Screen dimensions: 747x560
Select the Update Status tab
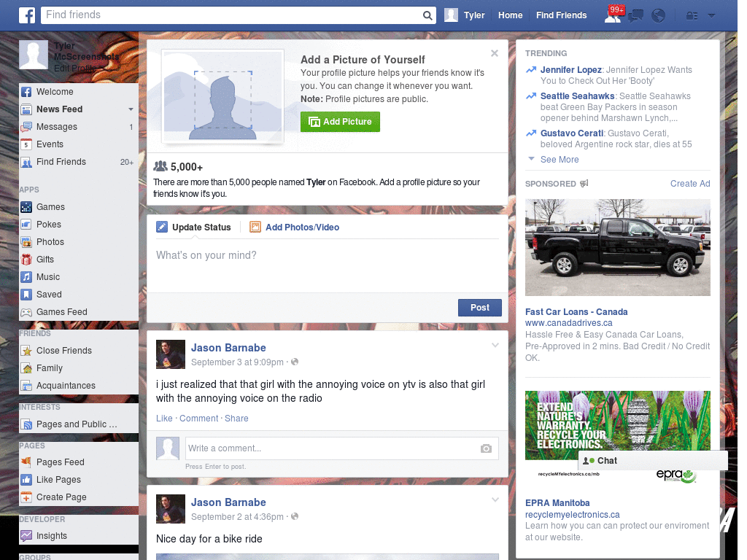pos(194,227)
